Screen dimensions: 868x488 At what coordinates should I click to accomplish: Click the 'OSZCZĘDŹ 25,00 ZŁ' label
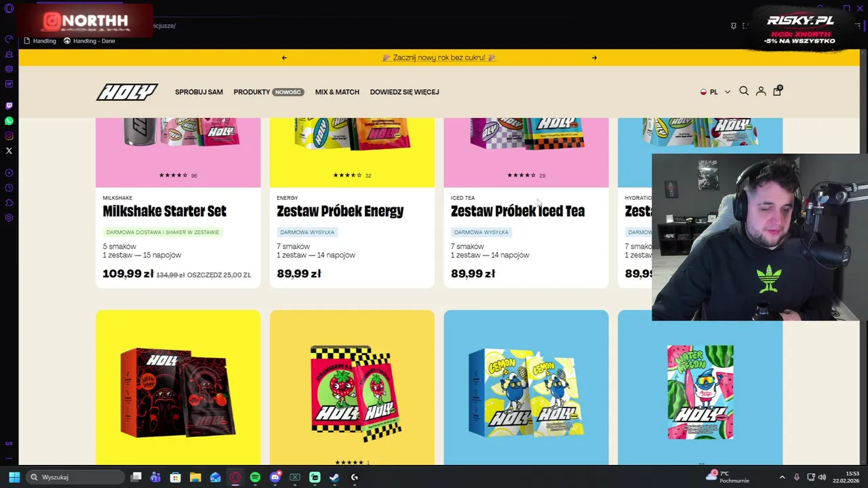(219, 275)
